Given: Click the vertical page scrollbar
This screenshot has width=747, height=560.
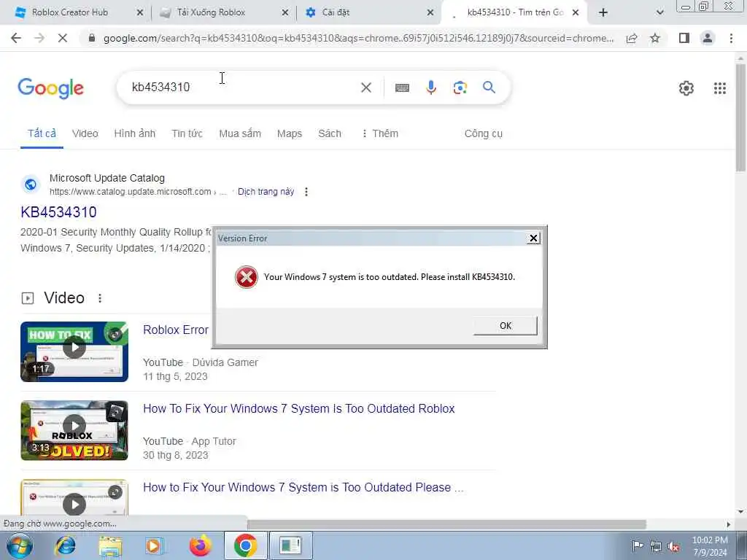Looking at the screenshot, I should click(x=740, y=117).
